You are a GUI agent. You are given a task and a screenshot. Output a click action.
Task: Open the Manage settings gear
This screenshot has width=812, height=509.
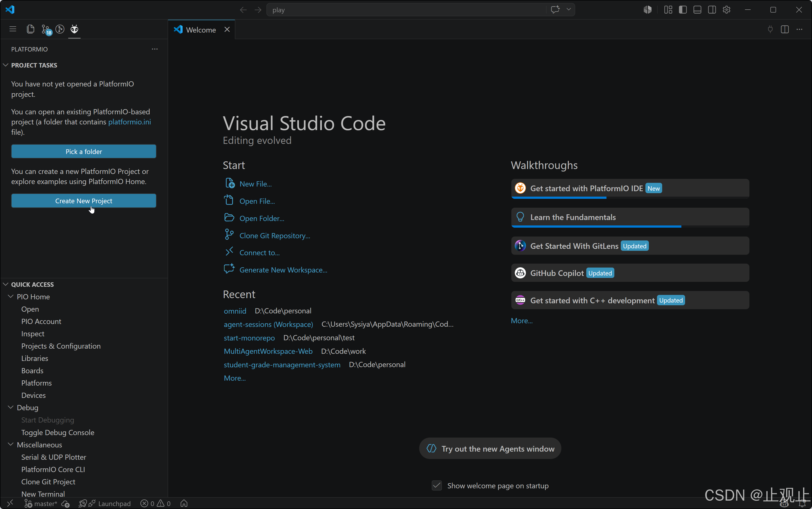726,10
